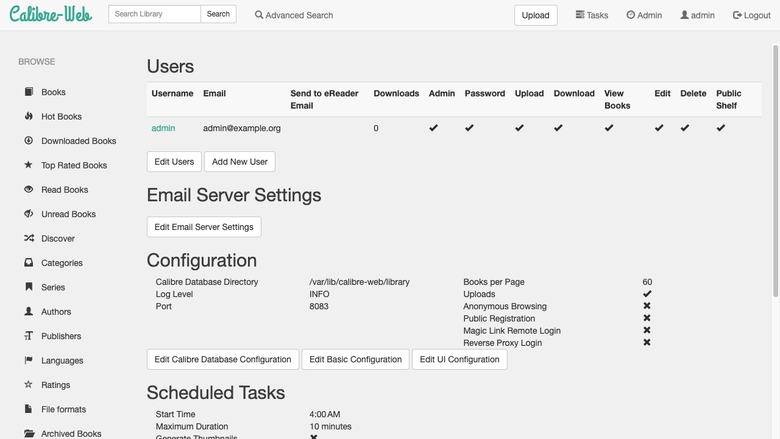Viewport: 780px width, 439px height.
Task: Click the Archived Books folder icon
Action: pyautogui.click(x=29, y=433)
